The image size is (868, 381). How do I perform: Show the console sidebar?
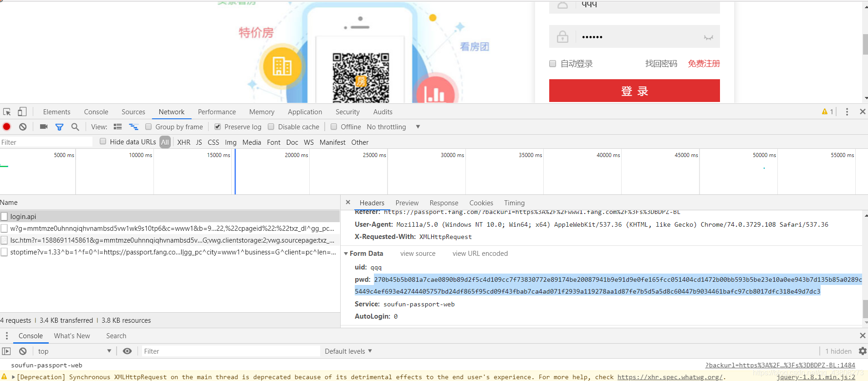[x=6, y=351]
